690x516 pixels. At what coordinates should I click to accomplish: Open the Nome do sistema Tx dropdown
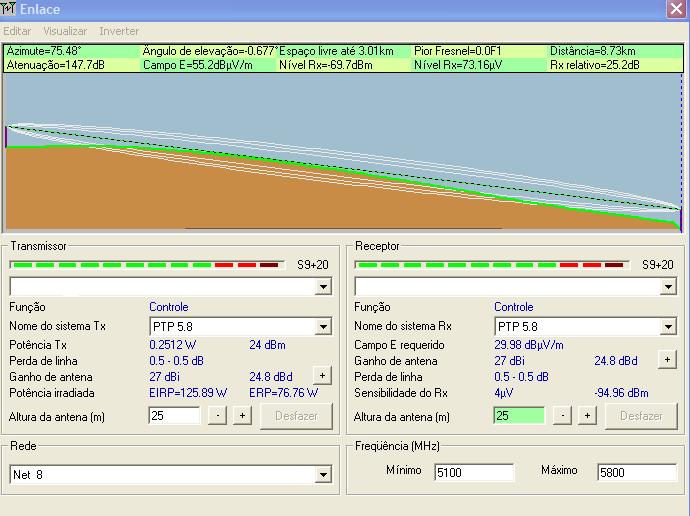(323, 327)
